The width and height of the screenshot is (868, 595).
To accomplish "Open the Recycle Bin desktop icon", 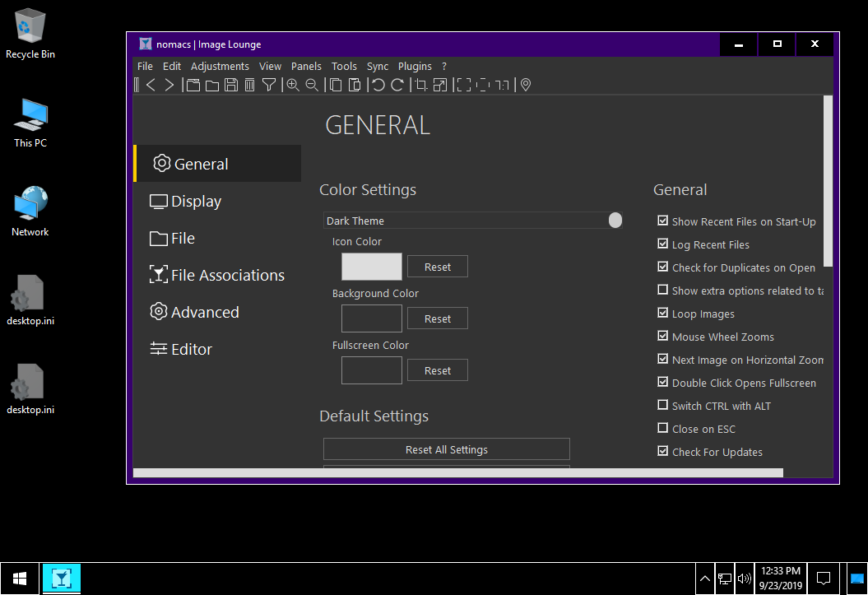I will pyautogui.click(x=30, y=35).
